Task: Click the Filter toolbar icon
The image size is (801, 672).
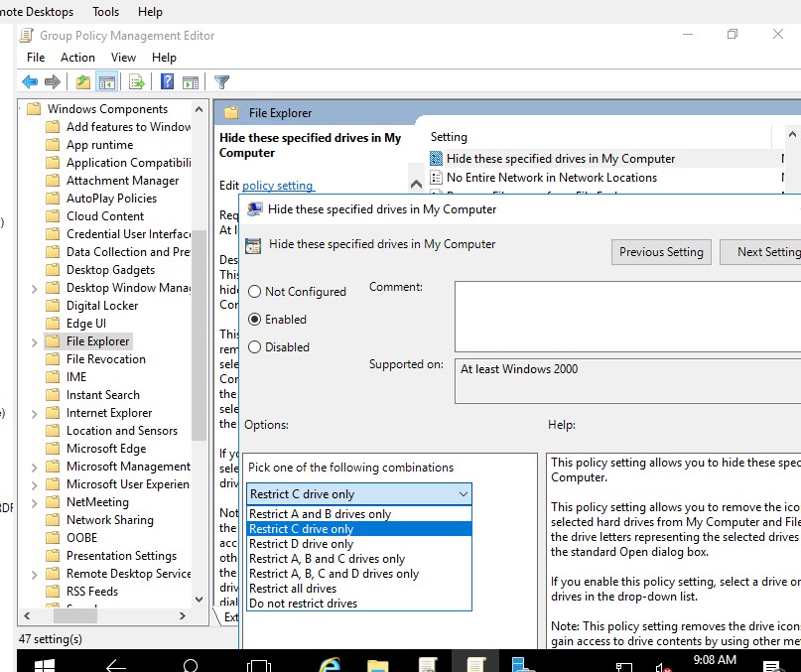Action: [x=222, y=81]
